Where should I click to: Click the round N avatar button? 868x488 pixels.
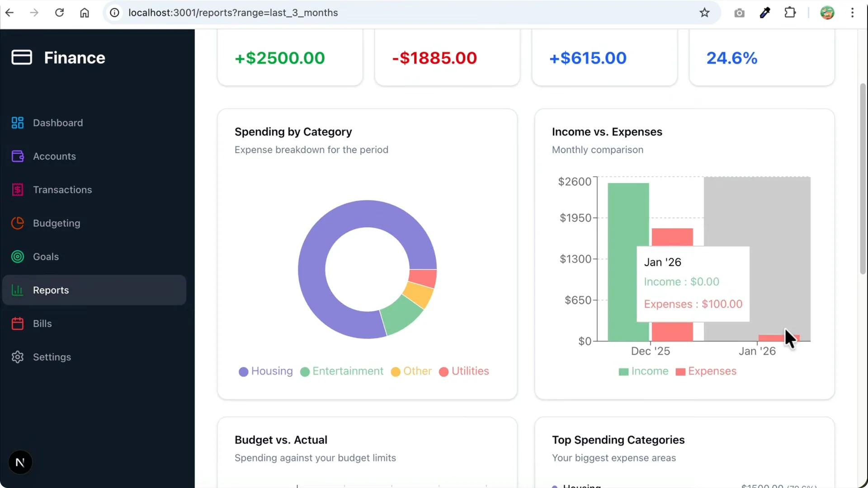coord(20,462)
